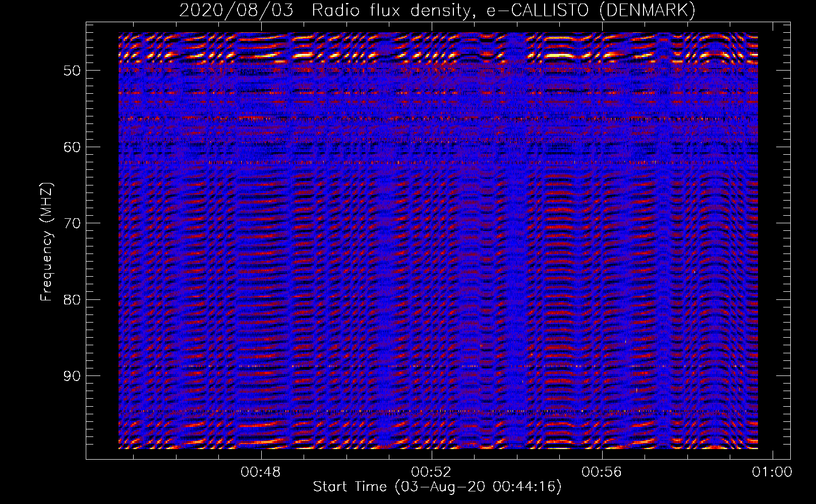Click the 00:52 time tick label
Viewport: 816px width, 504px height.
coord(431,472)
